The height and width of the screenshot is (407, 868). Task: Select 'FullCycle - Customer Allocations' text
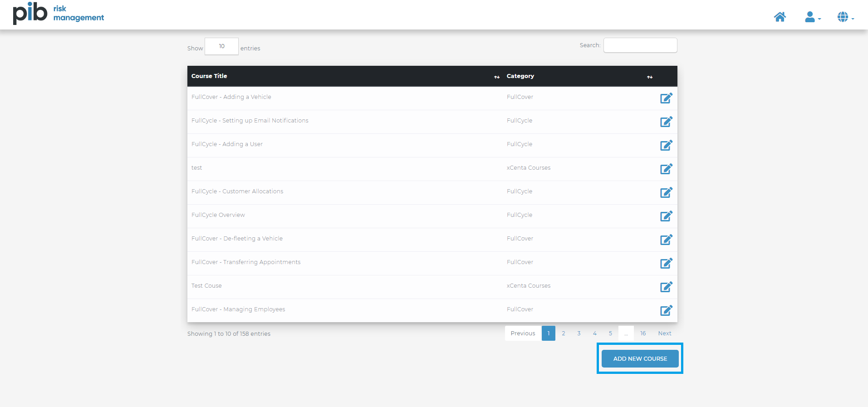click(x=237, y=191)
